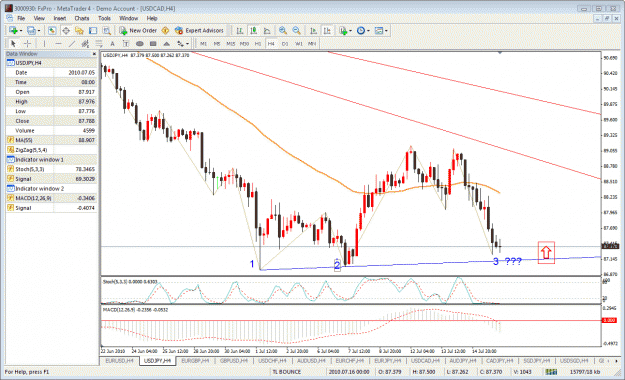Image resolution: width=625 pixels, height=380 pixels.
Task: Select the H4 timeframe button
Action: 271,43
